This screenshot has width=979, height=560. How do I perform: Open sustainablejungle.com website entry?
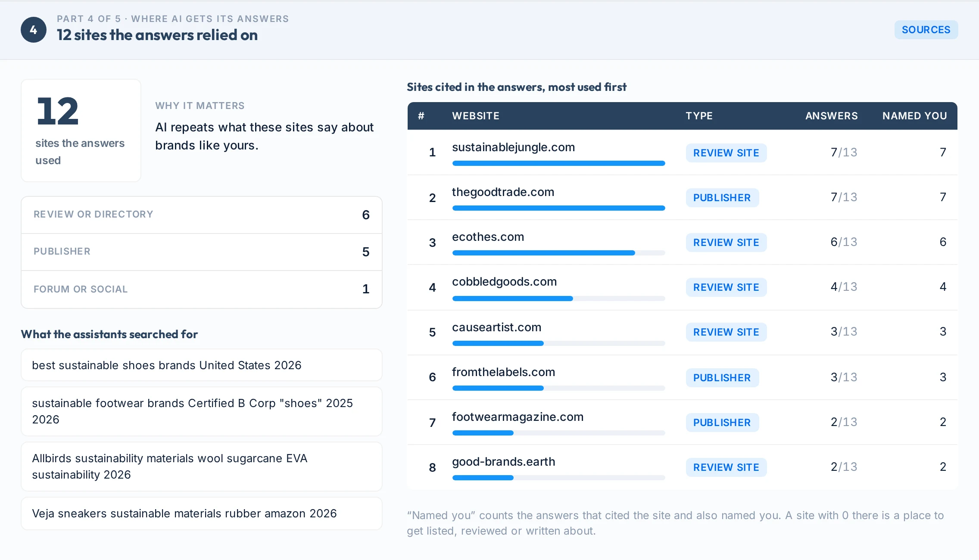click(x=513, y=147)
